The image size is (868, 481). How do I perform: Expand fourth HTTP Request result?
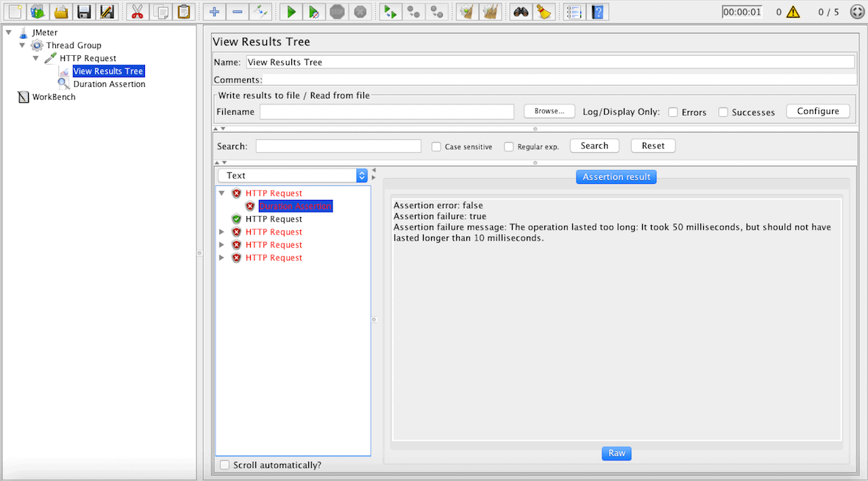click(221, 245)
